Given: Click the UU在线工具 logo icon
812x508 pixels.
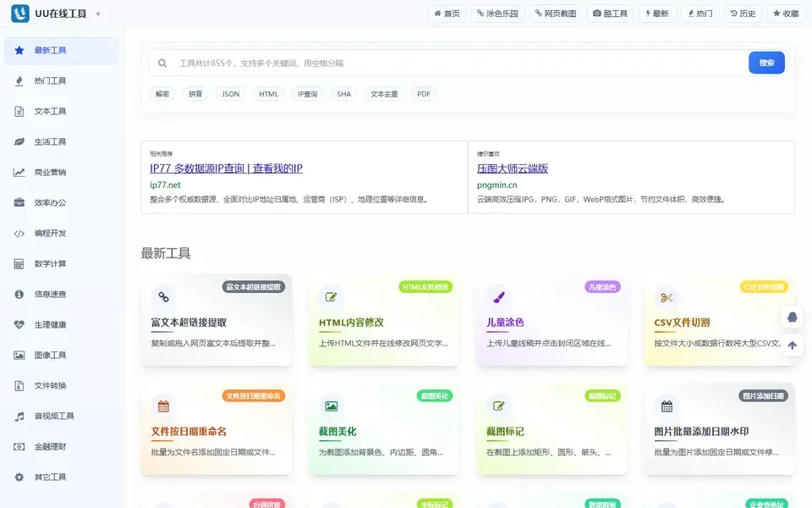Looking at the screenshot, I should point(20,14).
